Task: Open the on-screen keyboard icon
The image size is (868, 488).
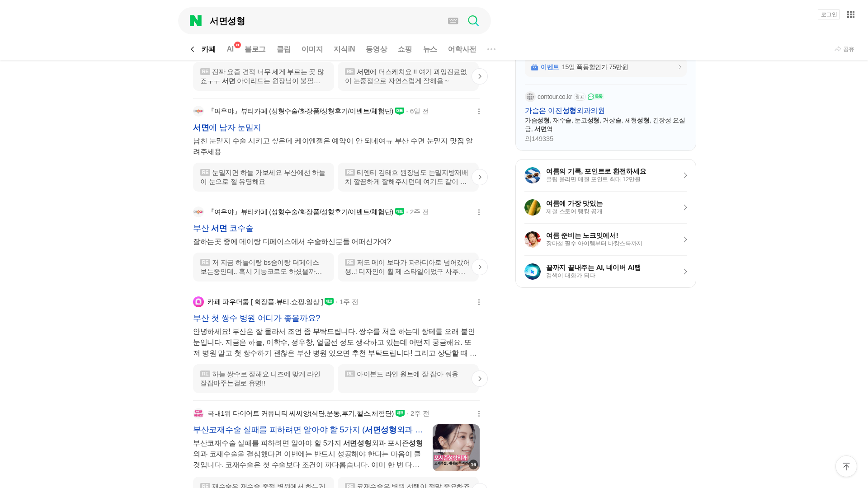Action: (453, 21)
